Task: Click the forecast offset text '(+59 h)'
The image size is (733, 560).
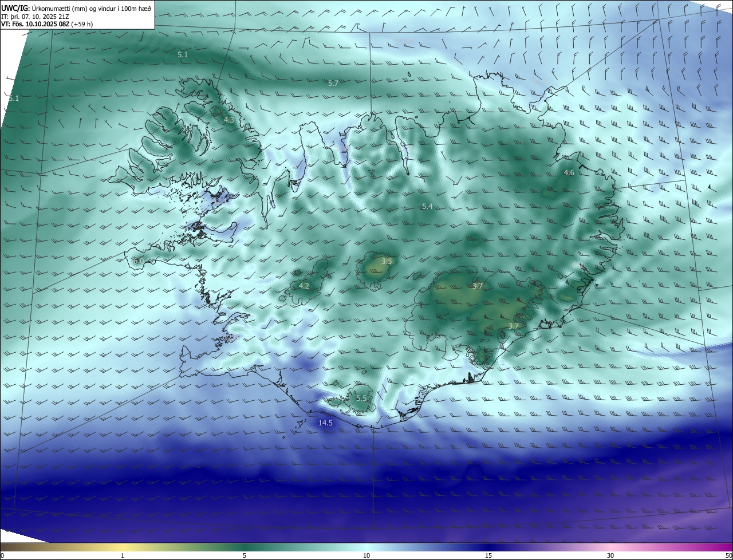Action: 82,24
